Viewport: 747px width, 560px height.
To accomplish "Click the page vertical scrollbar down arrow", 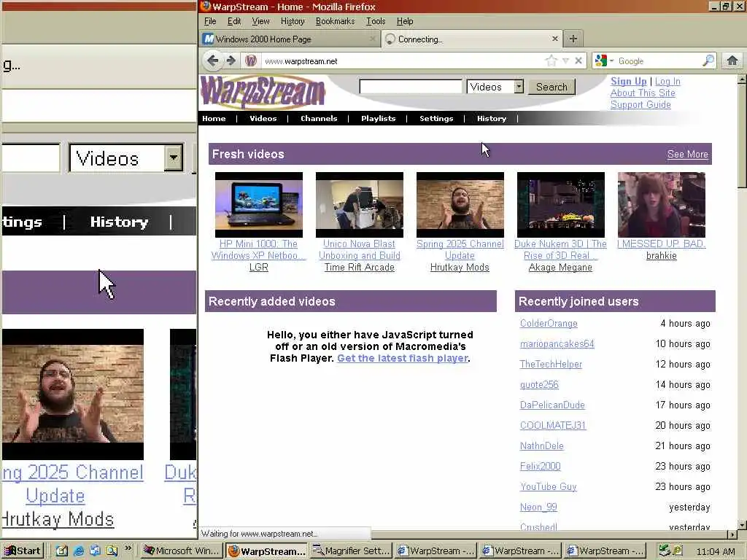I will pos(742,525).
